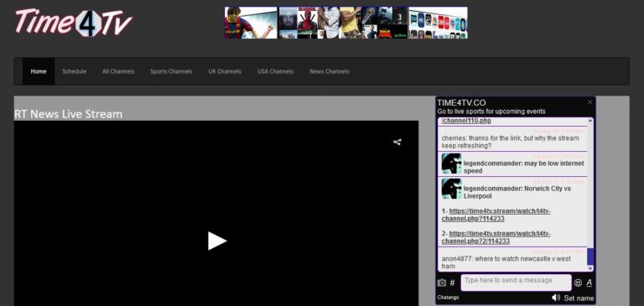Click the Time4Tv logo

coord(74,23)
